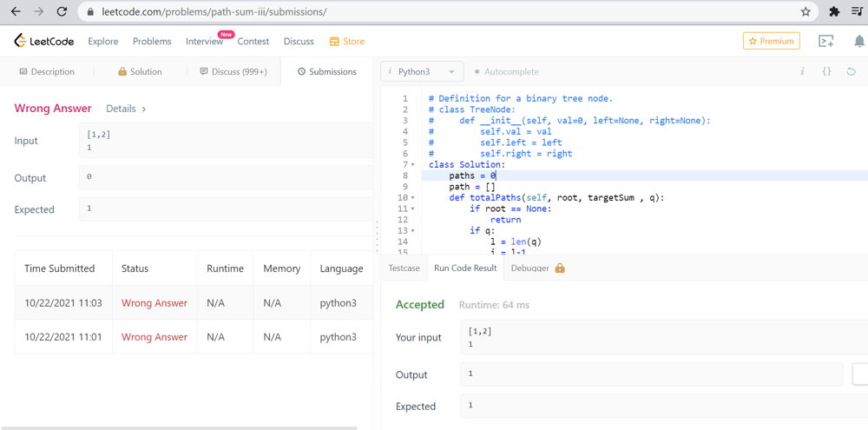Collapse code fold arrow at line 10

[x=412, y=198]
